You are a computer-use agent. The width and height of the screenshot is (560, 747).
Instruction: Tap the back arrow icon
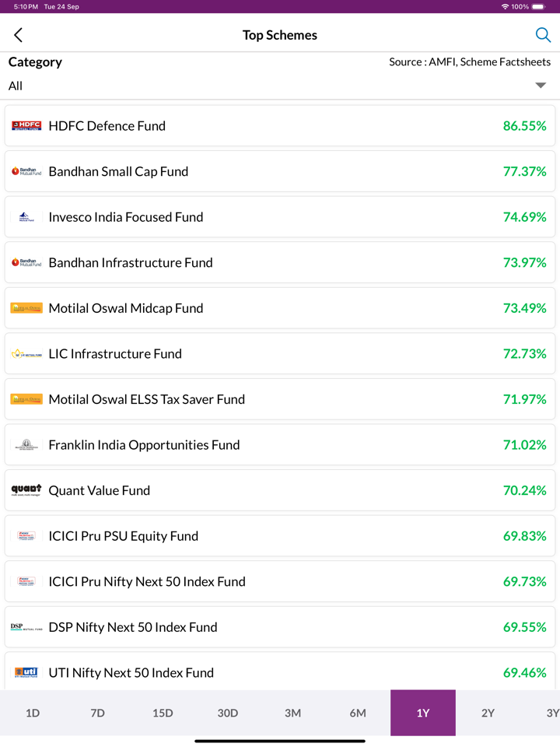[19, 35]
